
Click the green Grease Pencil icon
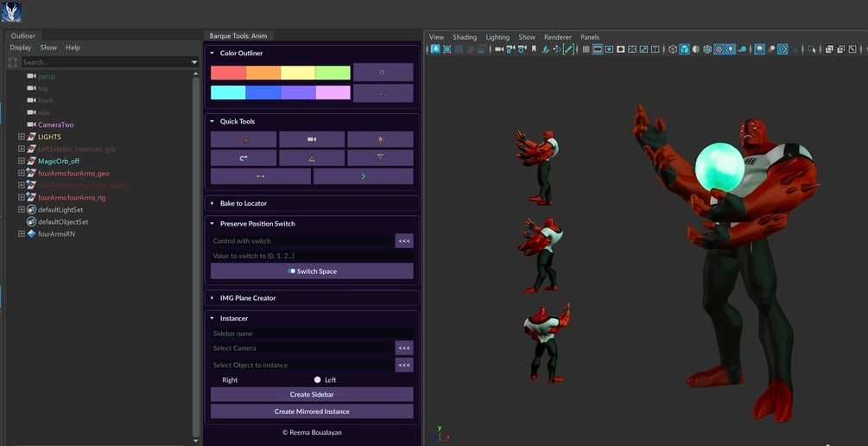pos(568,48)
